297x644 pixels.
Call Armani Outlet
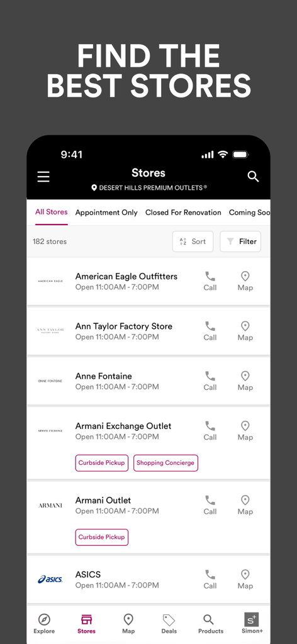click(210, 505)
